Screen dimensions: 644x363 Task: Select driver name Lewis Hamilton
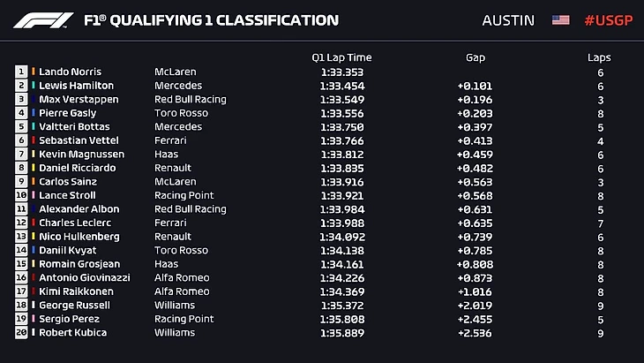(x=76, y=86)
